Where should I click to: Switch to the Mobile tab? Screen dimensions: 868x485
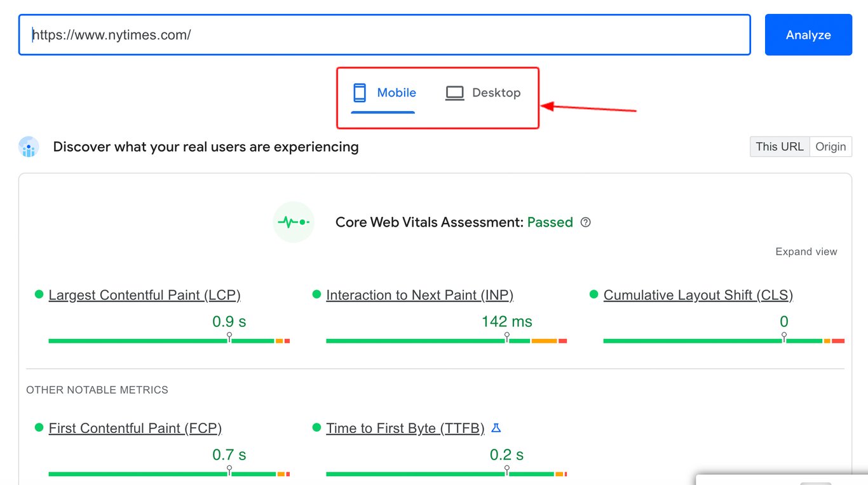(383, 93)
